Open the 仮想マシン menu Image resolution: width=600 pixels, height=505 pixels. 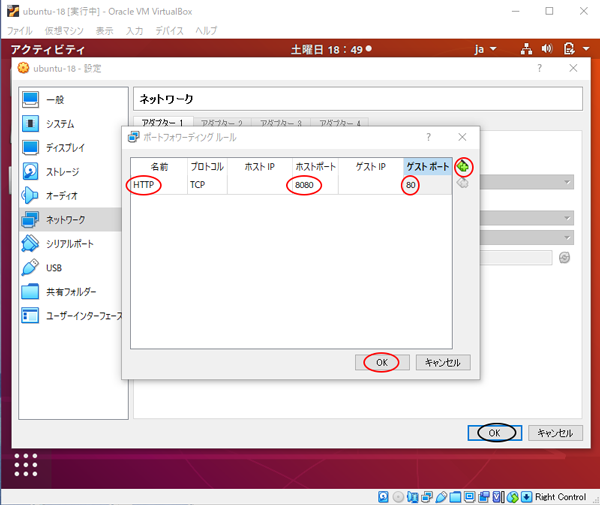tap(64, 31)
